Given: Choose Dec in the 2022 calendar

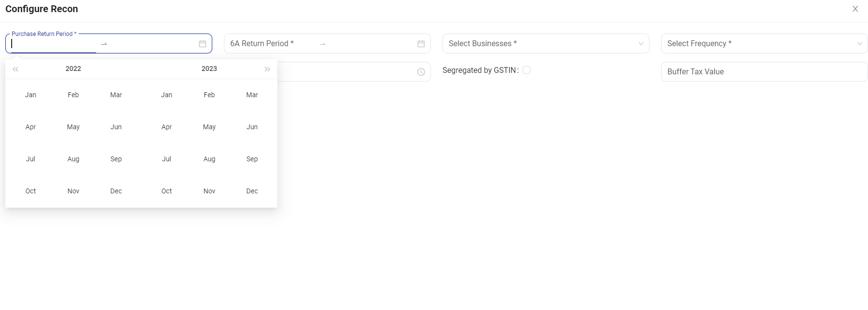Looking at the screenshot, I should [x=116, y=191].
